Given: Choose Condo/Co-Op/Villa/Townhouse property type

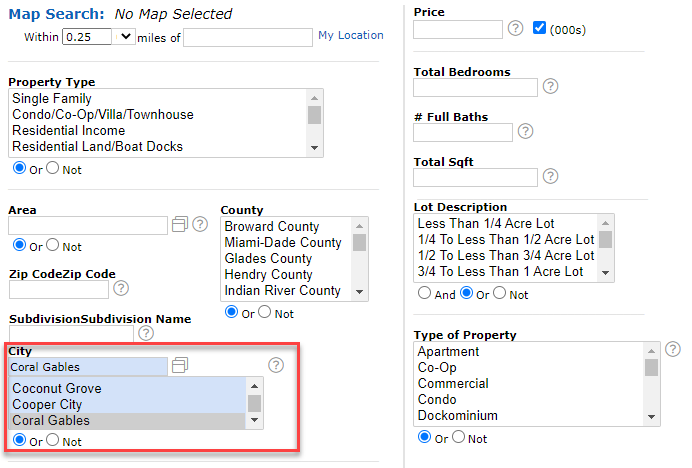Looking at the screenshot, I should tap(103, 115).
